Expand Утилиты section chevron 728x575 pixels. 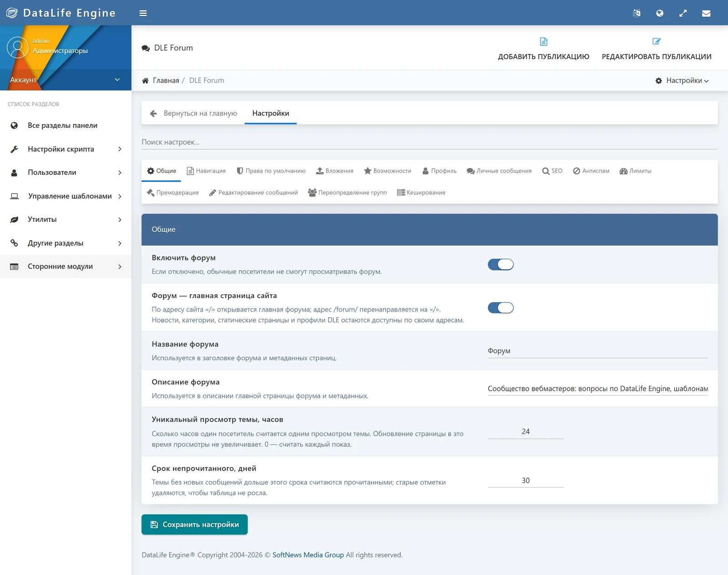point(120,220)
